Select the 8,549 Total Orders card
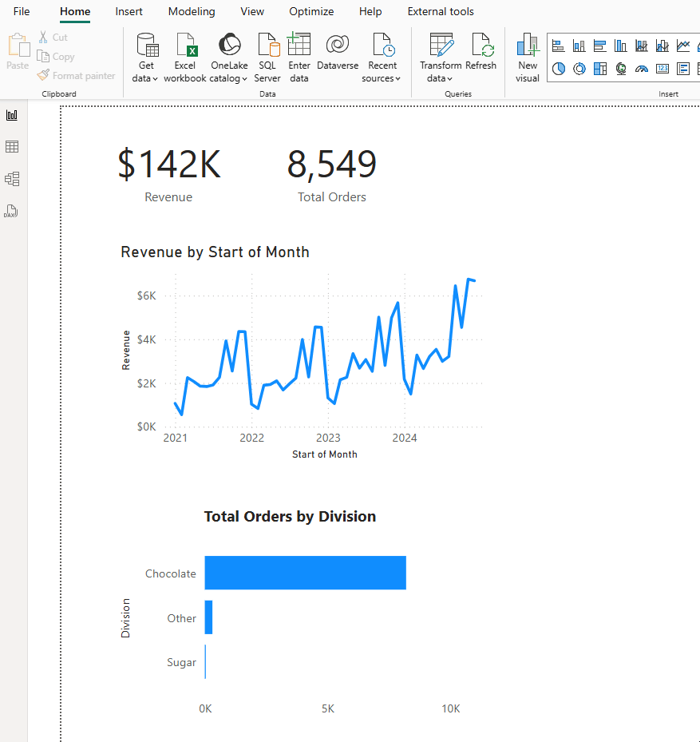The image size is (700, 742). (x=331, y=174)
